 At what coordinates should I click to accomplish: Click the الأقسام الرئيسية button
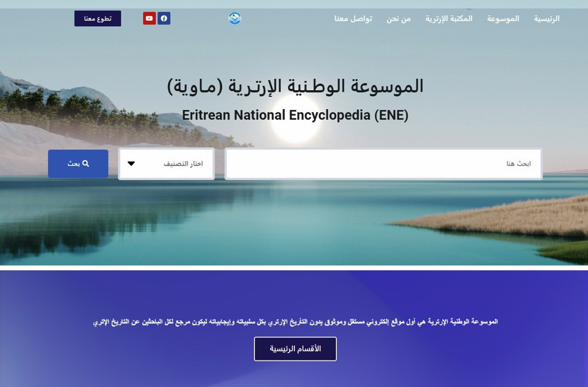(x=295, y=349)
